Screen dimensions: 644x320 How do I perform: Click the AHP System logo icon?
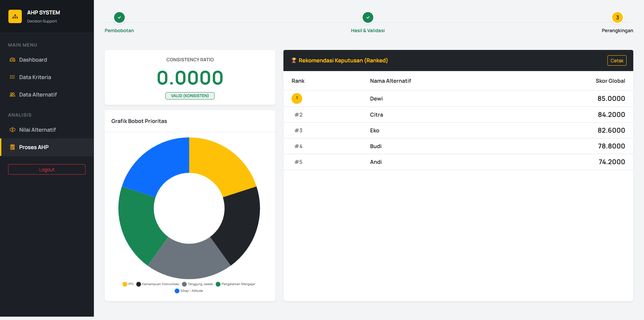pos(15,16)
